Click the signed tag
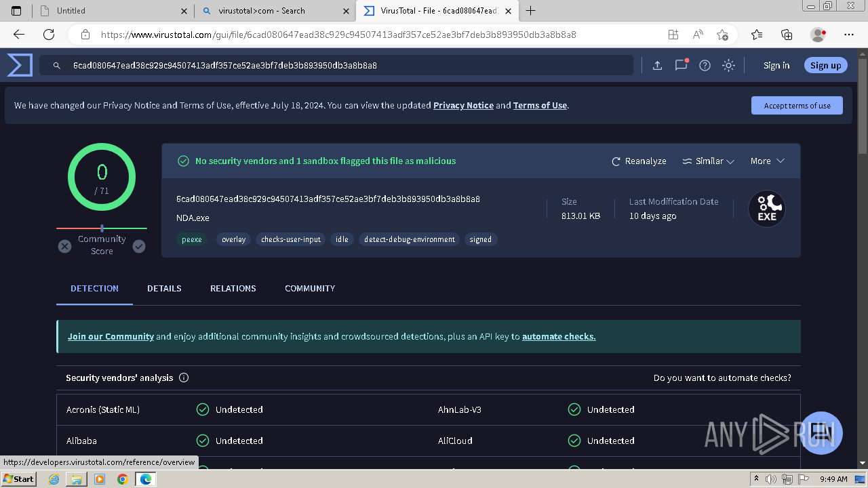This screenshot has width=868, height=488. [x=481, y=239]
